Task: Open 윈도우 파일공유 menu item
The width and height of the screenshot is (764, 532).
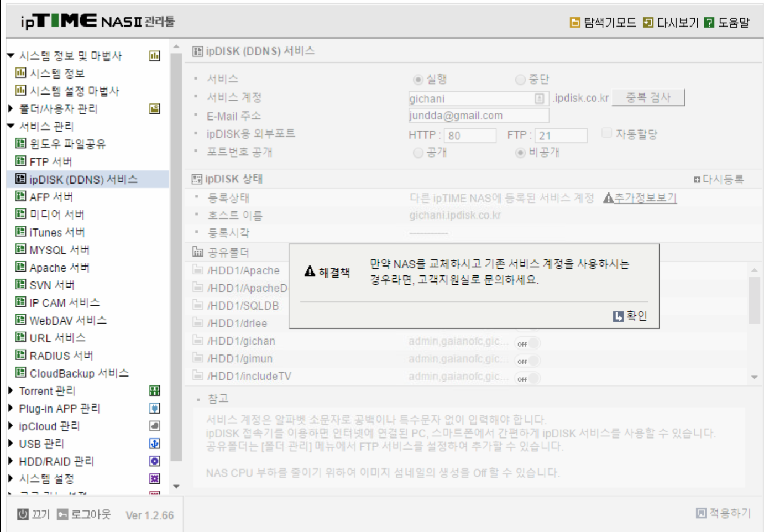Action: pyautogui.click(x=67, y=144)
